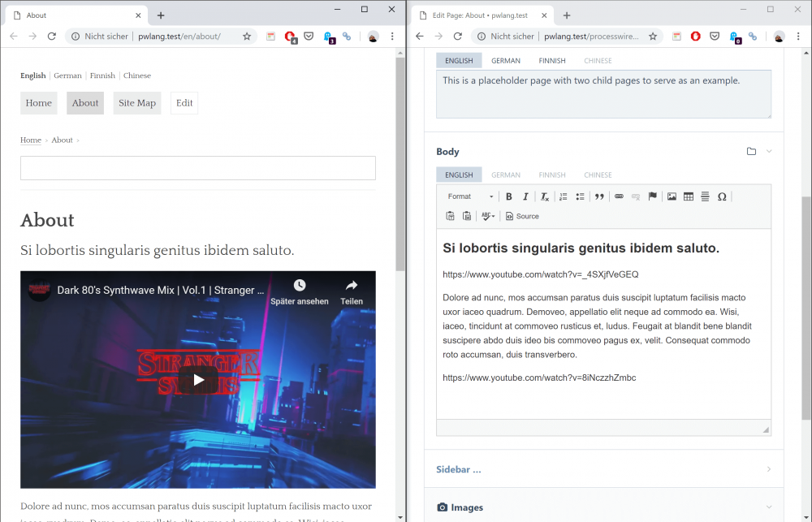Switch Body field to German tab

click(506, 175)
